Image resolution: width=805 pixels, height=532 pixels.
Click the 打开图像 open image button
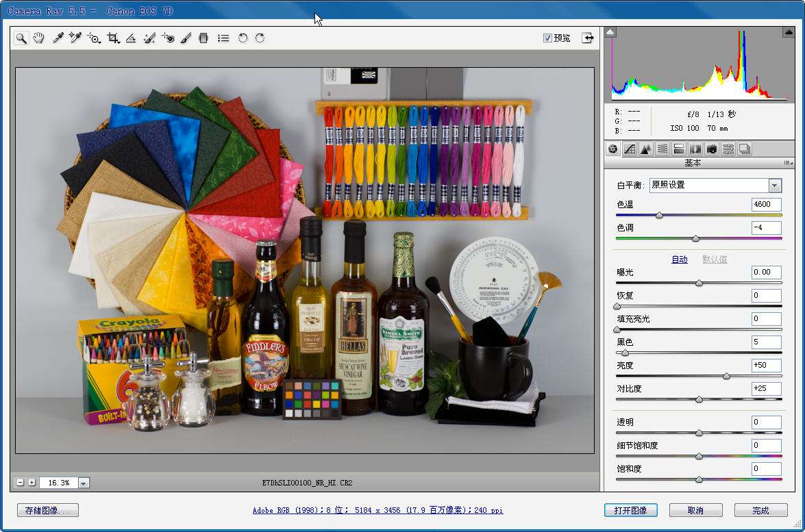[630, 510]
